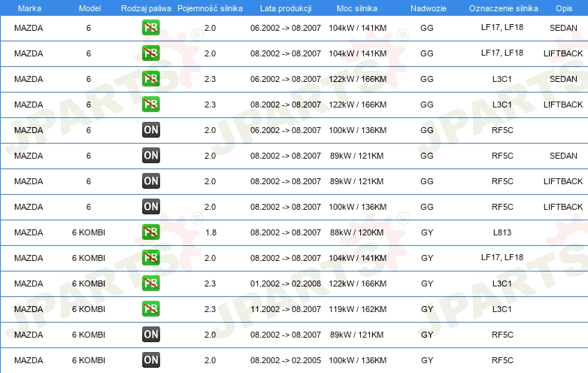Click the Marka column header

coord(29,8)
